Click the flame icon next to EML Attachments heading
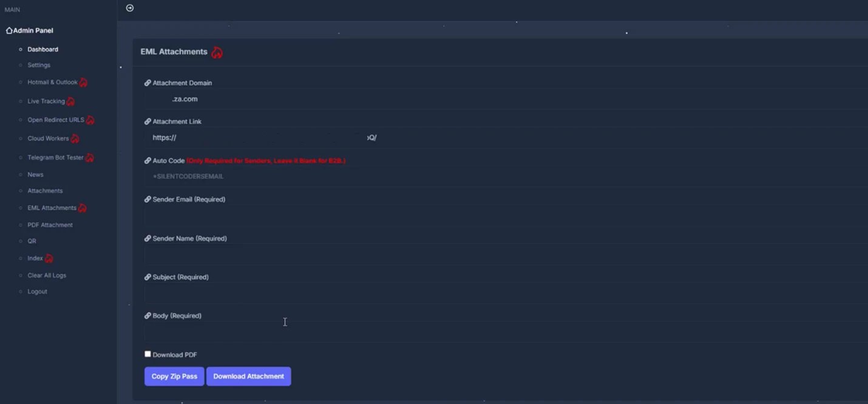Image resolution: width=868 pixels, height=404 pixels. coord(217,52)
